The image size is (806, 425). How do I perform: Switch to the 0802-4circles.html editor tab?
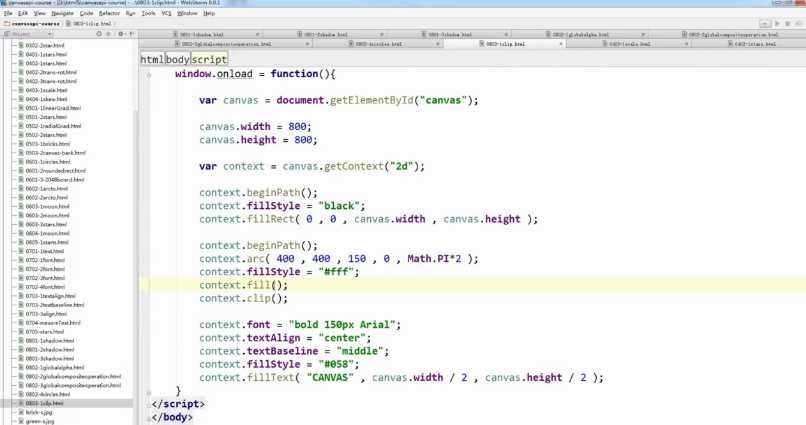point(378,44)
